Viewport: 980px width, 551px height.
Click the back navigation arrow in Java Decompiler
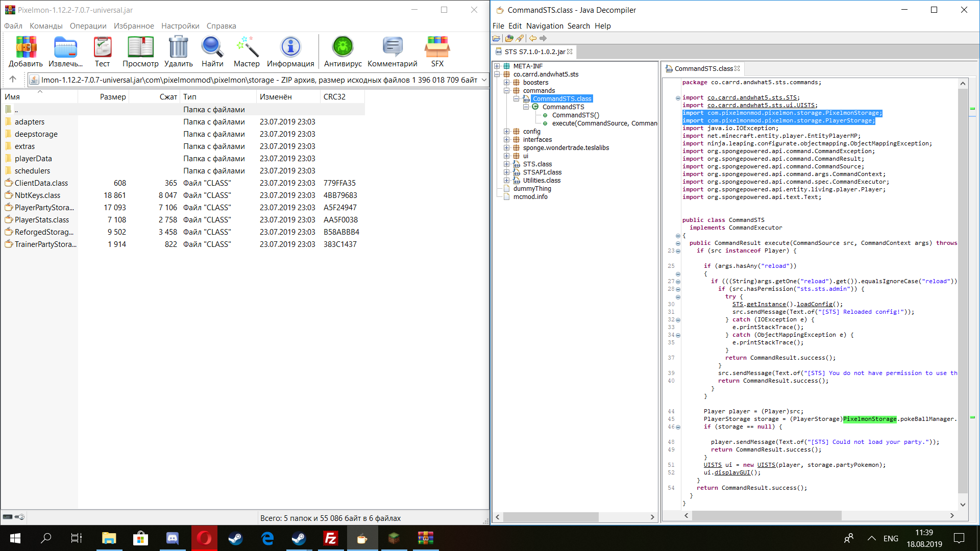(532, 38)
